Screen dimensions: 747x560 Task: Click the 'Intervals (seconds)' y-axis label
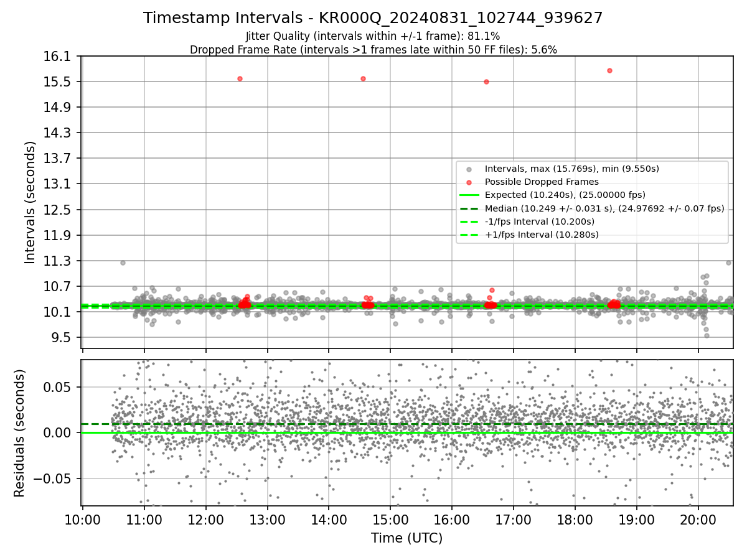[x=31, y=202]
